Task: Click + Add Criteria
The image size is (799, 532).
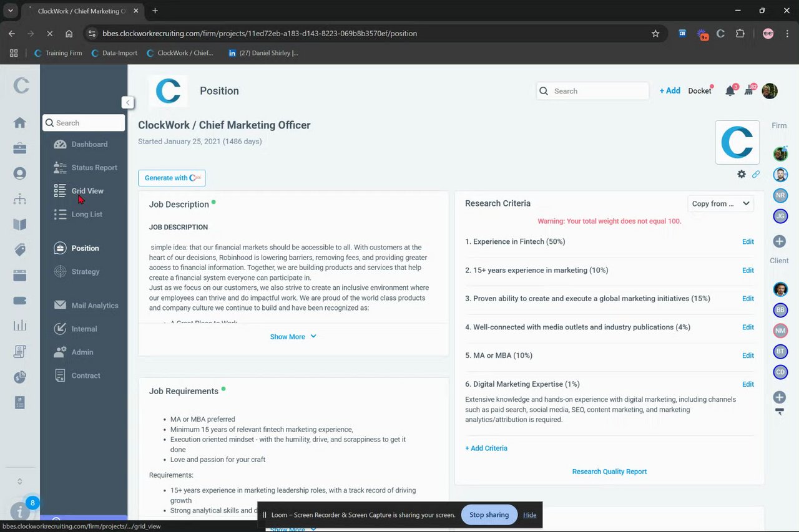Action: coord(486,448)
